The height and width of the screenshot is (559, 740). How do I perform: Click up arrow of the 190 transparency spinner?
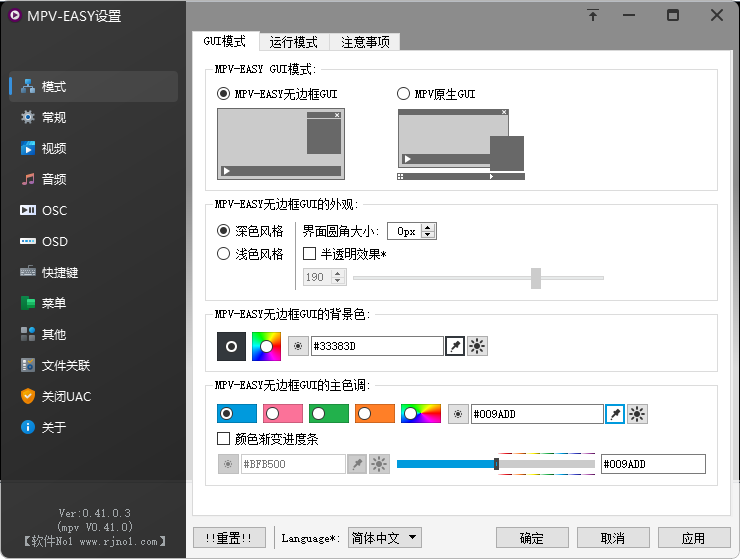337,273
